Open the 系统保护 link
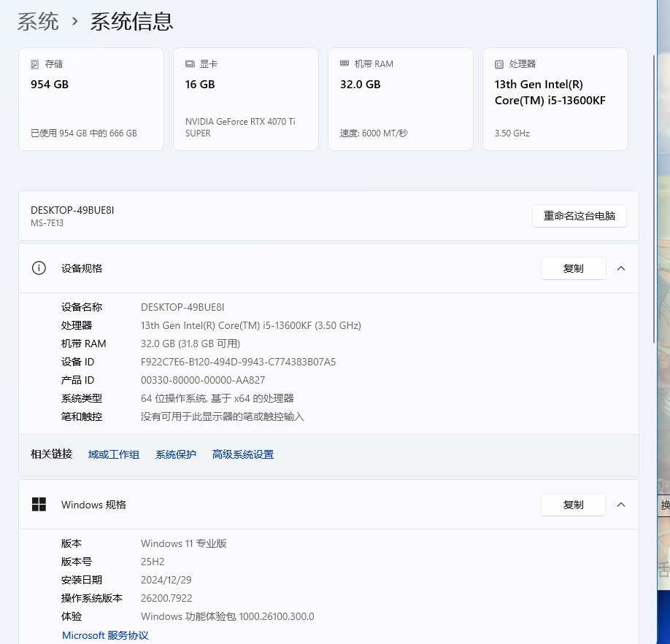Image resolution: width=670 pixels, height=644 pixels. coord(176,454)
